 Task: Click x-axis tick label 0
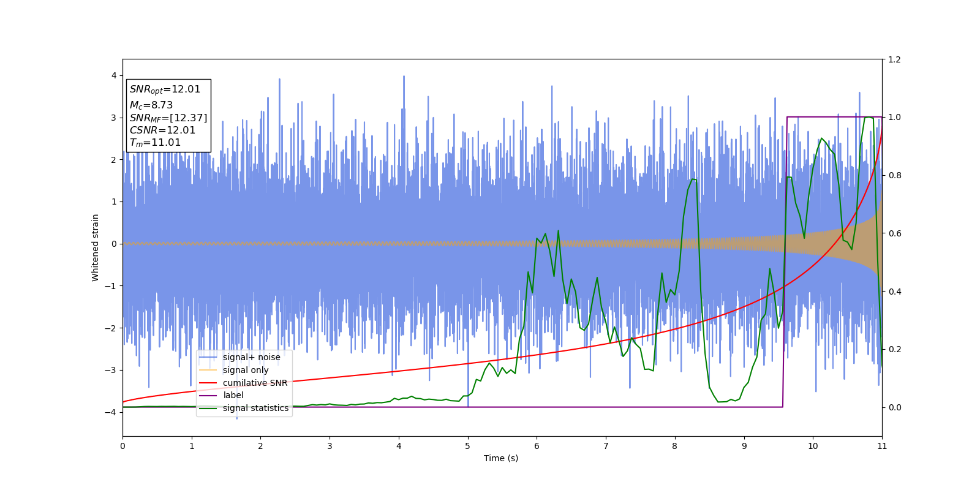click(x=123, y=446)
